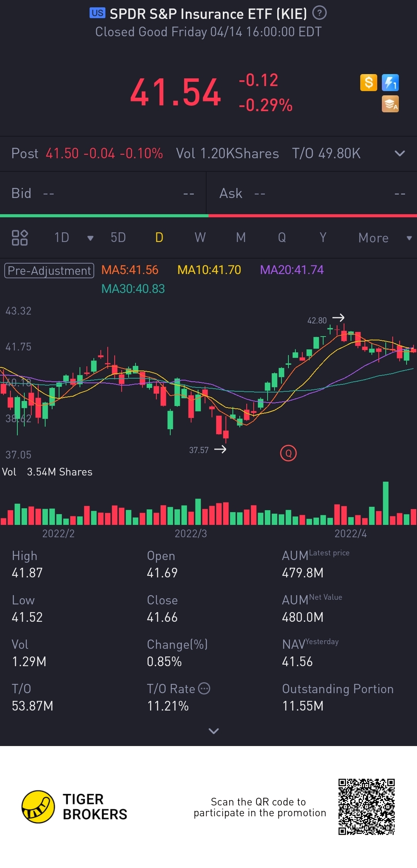Tap the orange stacked layers icon

tap(390, 104)
